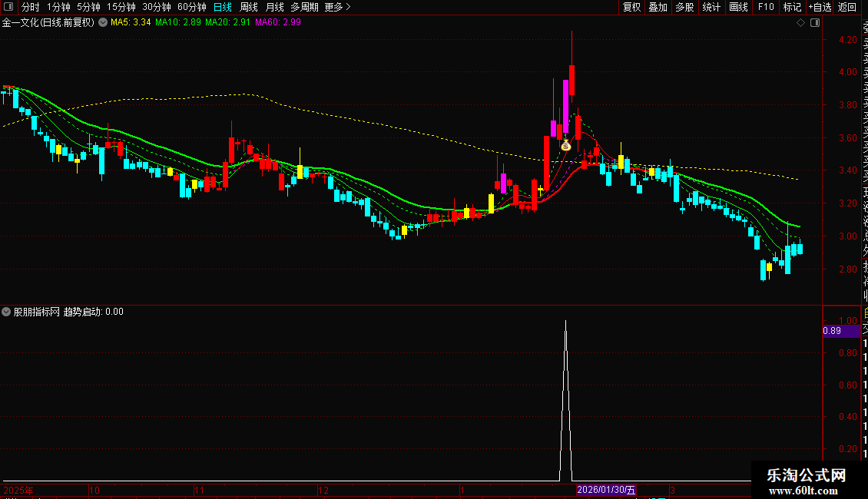Select the 15分钟 period tab
The image size is (868, 499).
pyautogui.click(x=121, y=7)
